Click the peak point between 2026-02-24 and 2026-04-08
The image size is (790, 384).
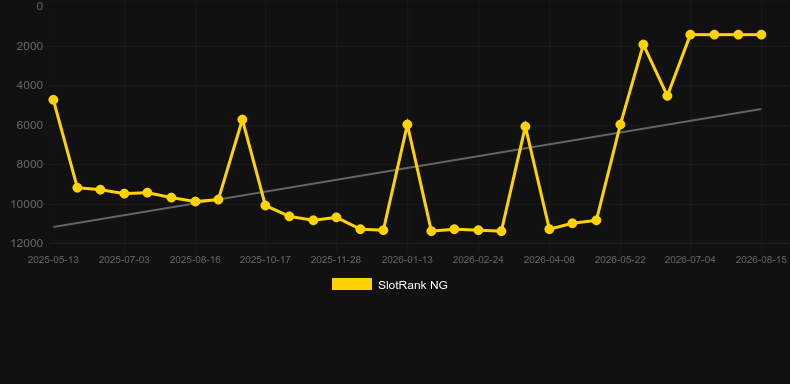(x=525, y=126)
